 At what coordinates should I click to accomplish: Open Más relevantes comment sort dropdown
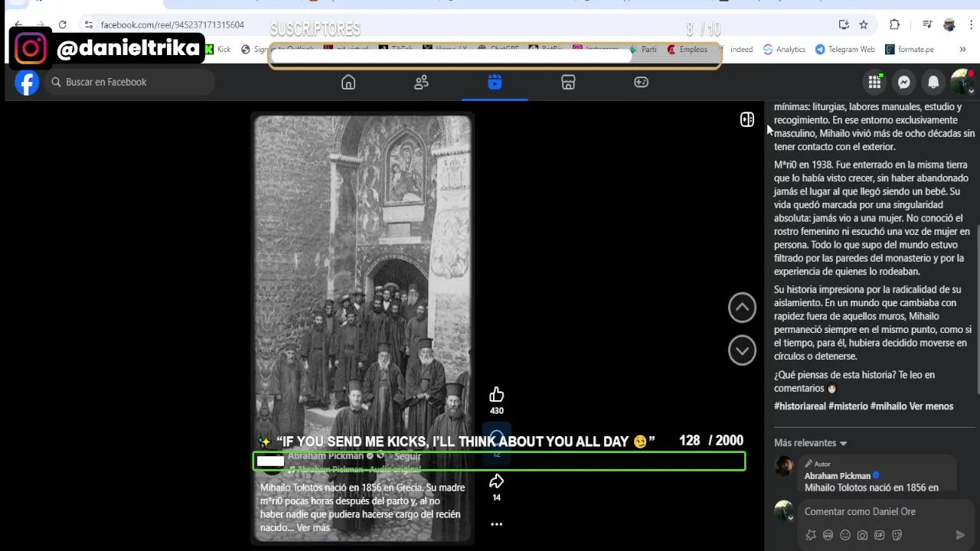(x=811, y=443)
